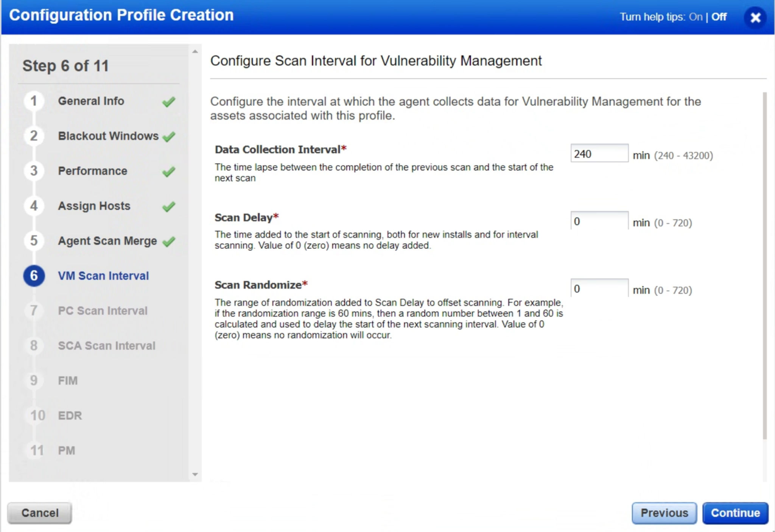Image resolution: width=775 pixels, height=532 pixels.
Task: Click the step 9 FIM circle icon
Action: coord(34,380)
